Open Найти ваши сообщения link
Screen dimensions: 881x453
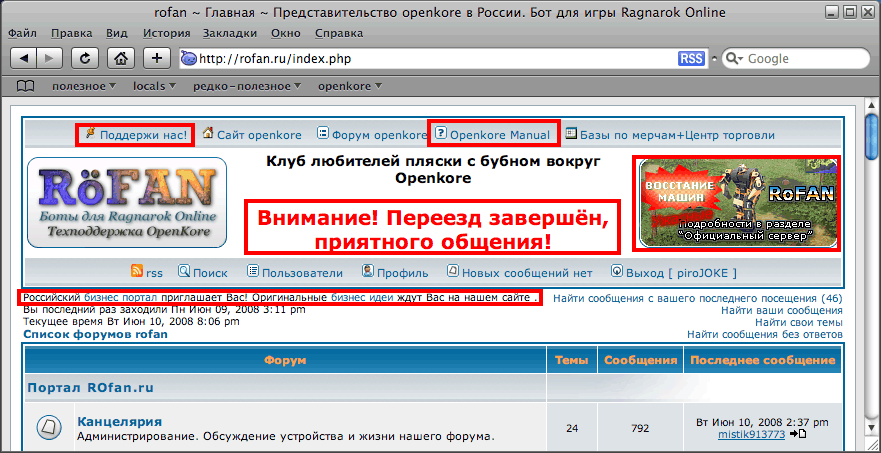tap(782, 310)
